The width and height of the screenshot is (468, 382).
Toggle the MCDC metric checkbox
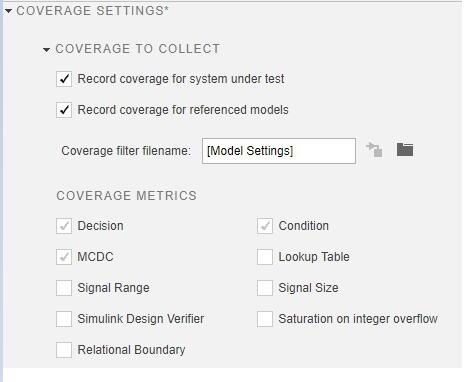click(64, 257)
